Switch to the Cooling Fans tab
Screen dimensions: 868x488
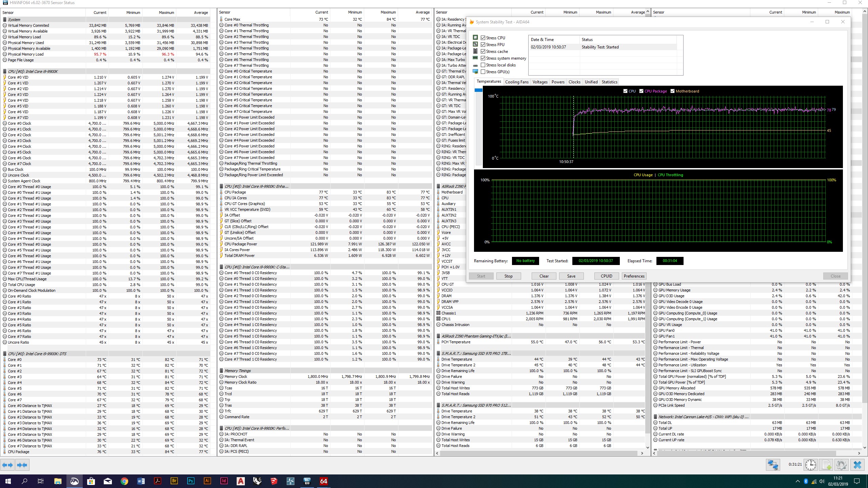pyautogui.click(x=516, y=82)
